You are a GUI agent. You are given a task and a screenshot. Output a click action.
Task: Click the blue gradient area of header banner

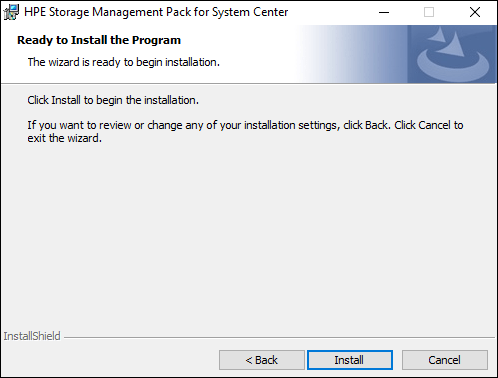(x=353, y=54)
